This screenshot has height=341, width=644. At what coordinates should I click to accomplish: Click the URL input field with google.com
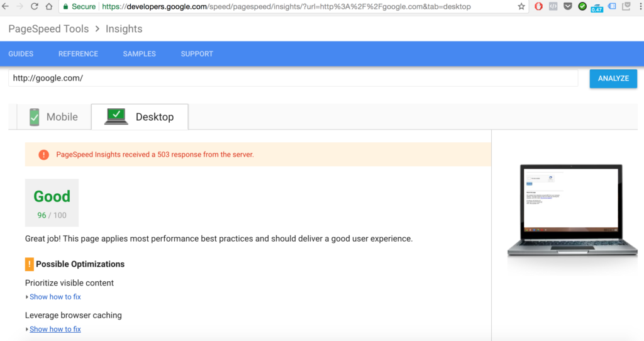pyautogui.click(x=292, y=78)
